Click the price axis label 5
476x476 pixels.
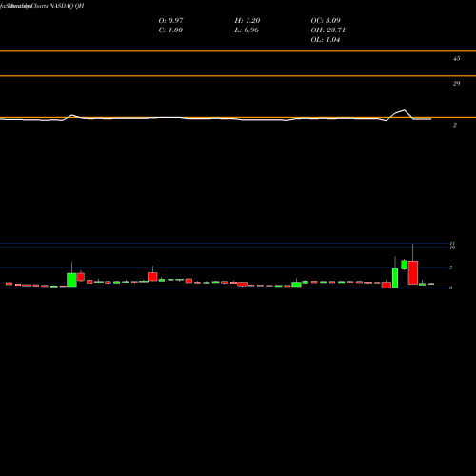click(450, 268)
